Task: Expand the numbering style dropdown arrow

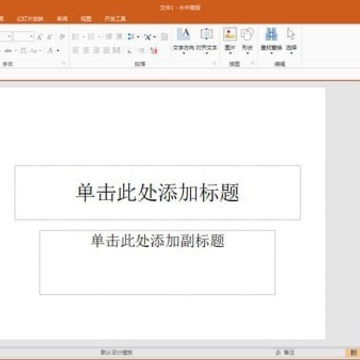Action: pos(99,37)
